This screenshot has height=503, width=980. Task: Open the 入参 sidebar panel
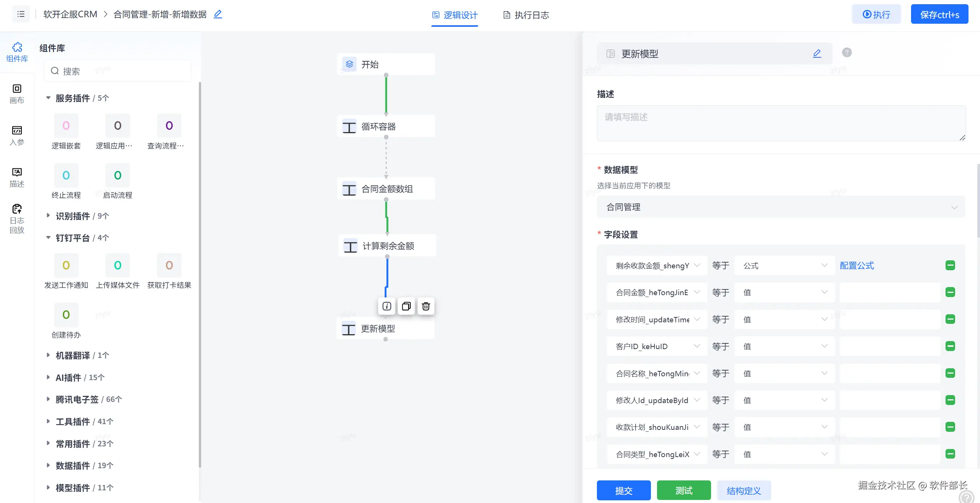click(x=17, y=136)
